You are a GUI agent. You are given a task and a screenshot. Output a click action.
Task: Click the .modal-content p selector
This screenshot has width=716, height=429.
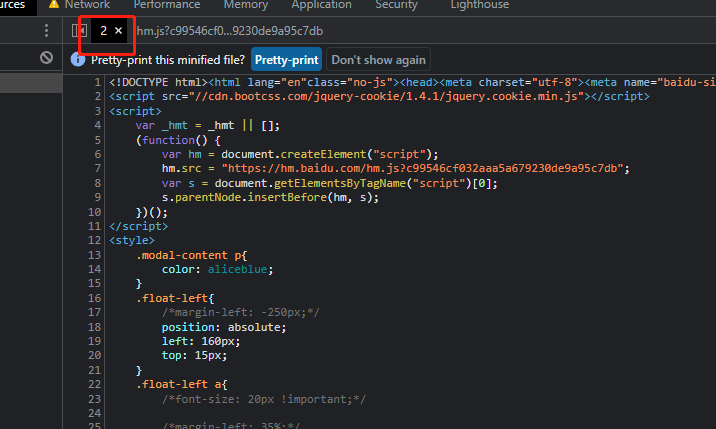pos(191,255)
